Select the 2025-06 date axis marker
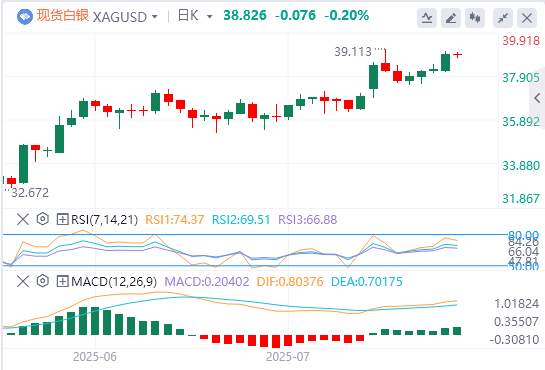The image size is (545, 370). coord(95,357)
